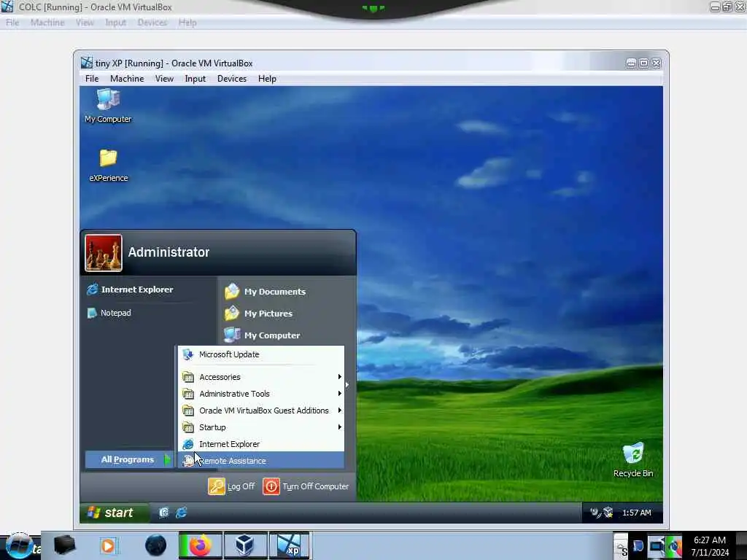
Task: Open My Pictures in start menu
Action: tap(259, 314)
